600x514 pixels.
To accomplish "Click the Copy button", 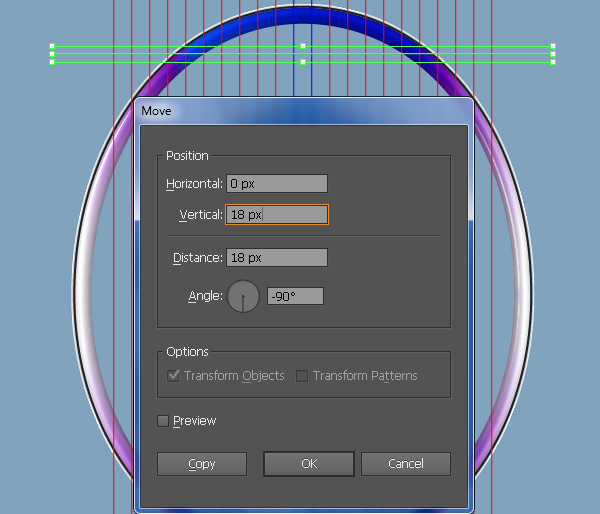I will coord(202,464).
